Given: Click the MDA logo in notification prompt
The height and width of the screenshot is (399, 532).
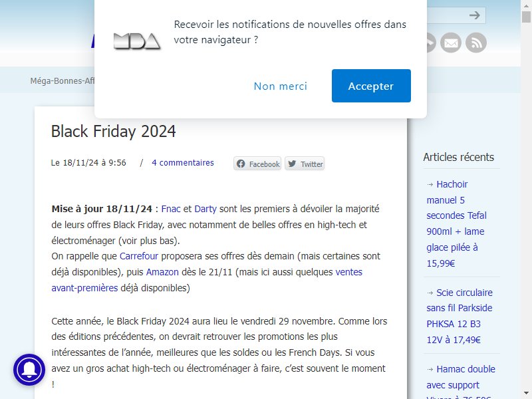Looking at the screenshot, I should 136,42.
